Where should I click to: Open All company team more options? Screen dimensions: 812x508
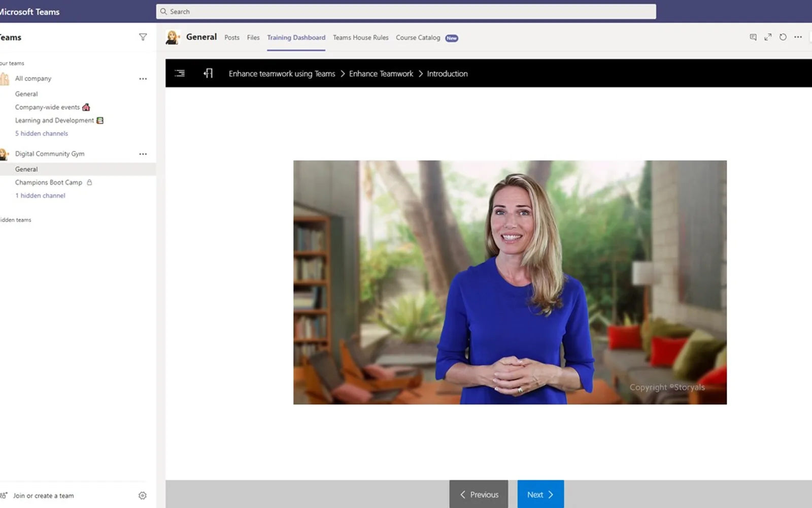(143, 79)
